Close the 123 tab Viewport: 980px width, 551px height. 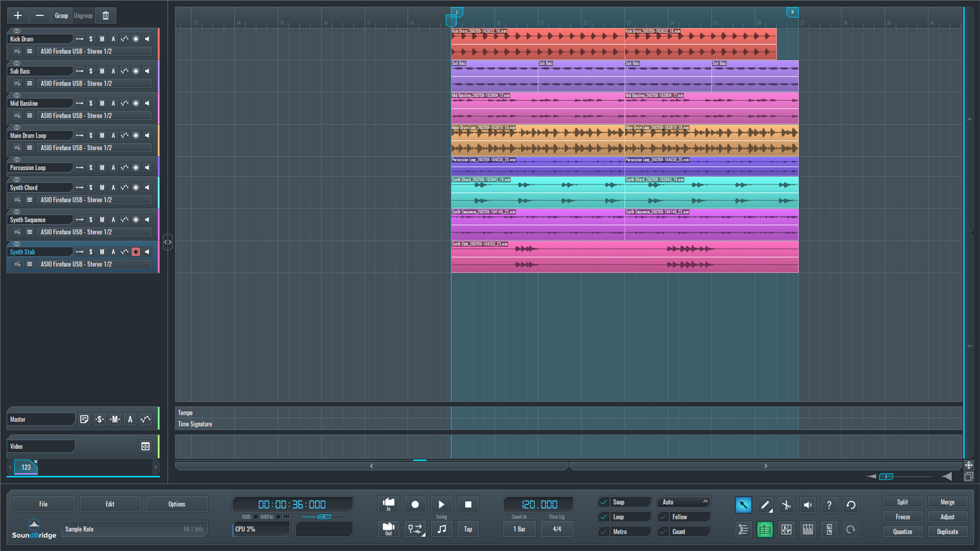pos(36,462)
